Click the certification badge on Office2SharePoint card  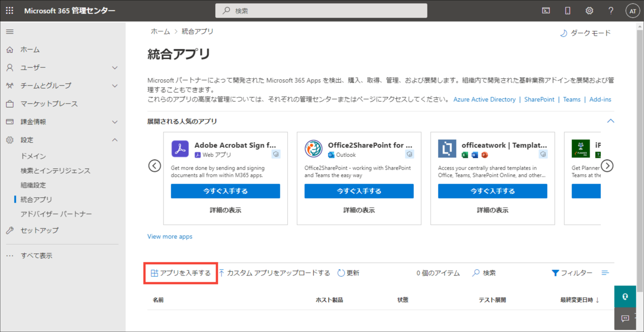[409, 154]
